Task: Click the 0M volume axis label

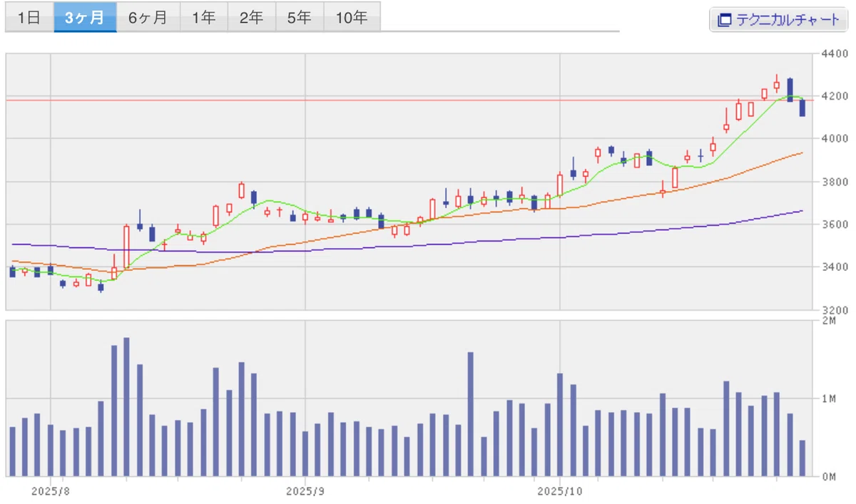Action: tap(828, 476)
